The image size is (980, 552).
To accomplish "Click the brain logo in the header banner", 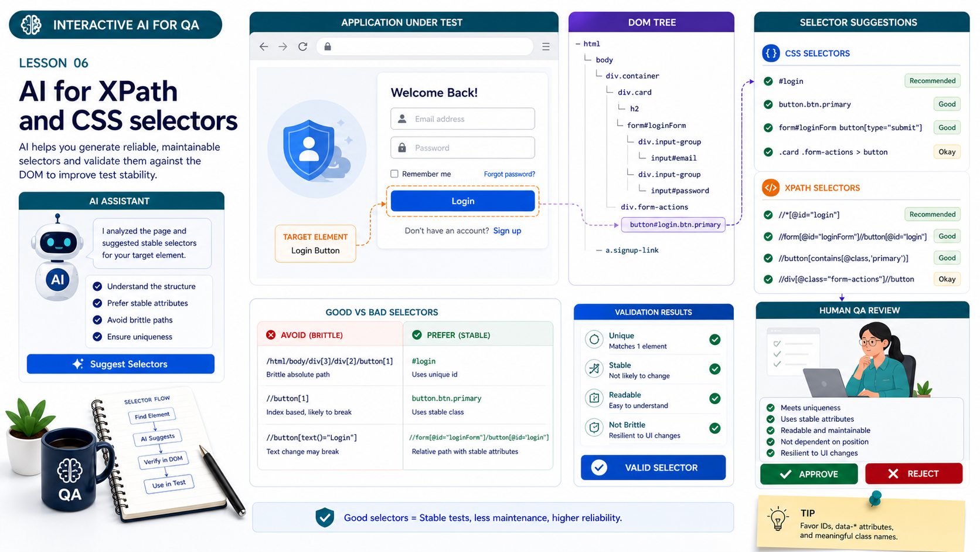I will point(31,25).
